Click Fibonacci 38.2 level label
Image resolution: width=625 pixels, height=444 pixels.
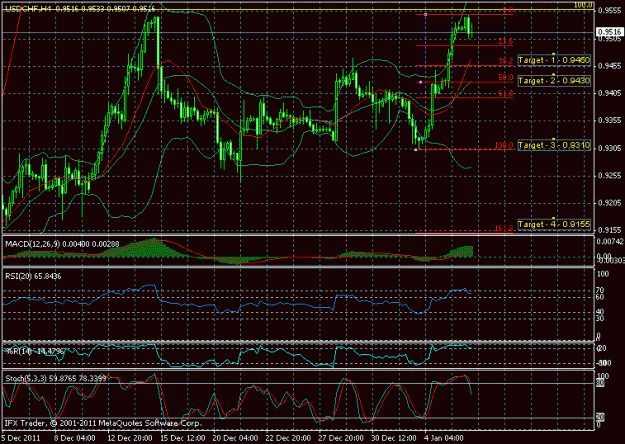505,61
